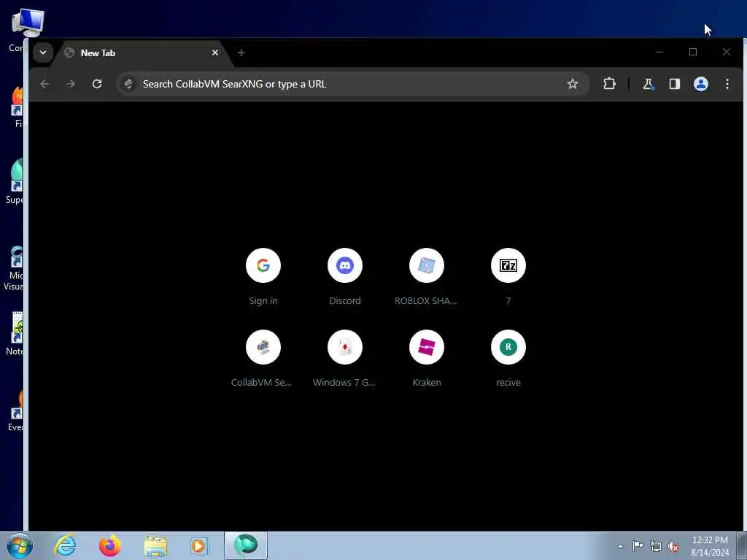Expand the tab search dropdown arrow

click(x=43, y=52)
